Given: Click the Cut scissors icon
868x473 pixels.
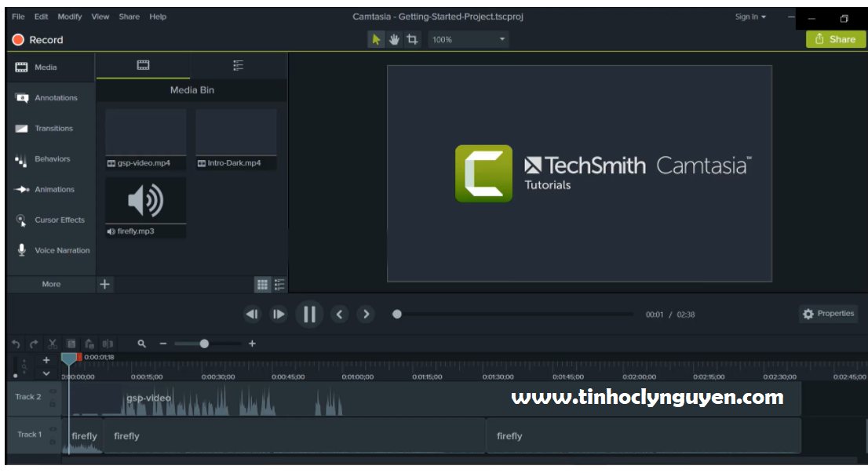Looking at the screenshot, I should tap(53, 344).
